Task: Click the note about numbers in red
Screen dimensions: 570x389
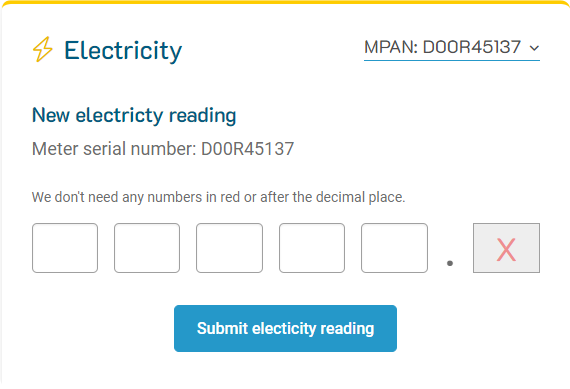Action: coord(218,197)
